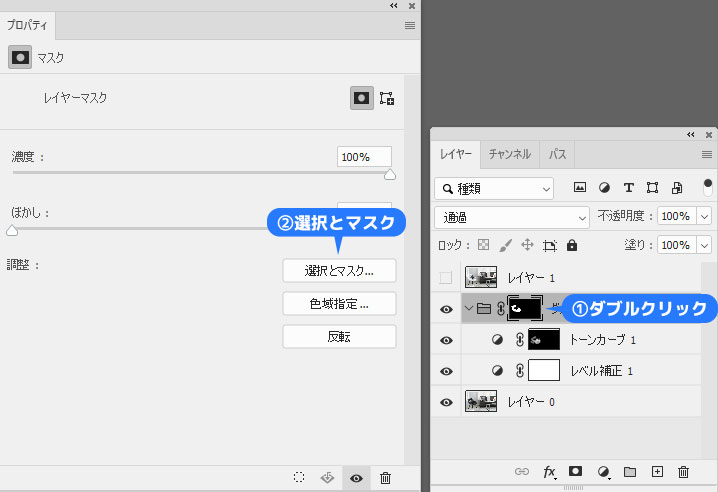The height and width of the screenshot is (492, 718).
Task: Lock position move icon
Action: coord(528,245)
